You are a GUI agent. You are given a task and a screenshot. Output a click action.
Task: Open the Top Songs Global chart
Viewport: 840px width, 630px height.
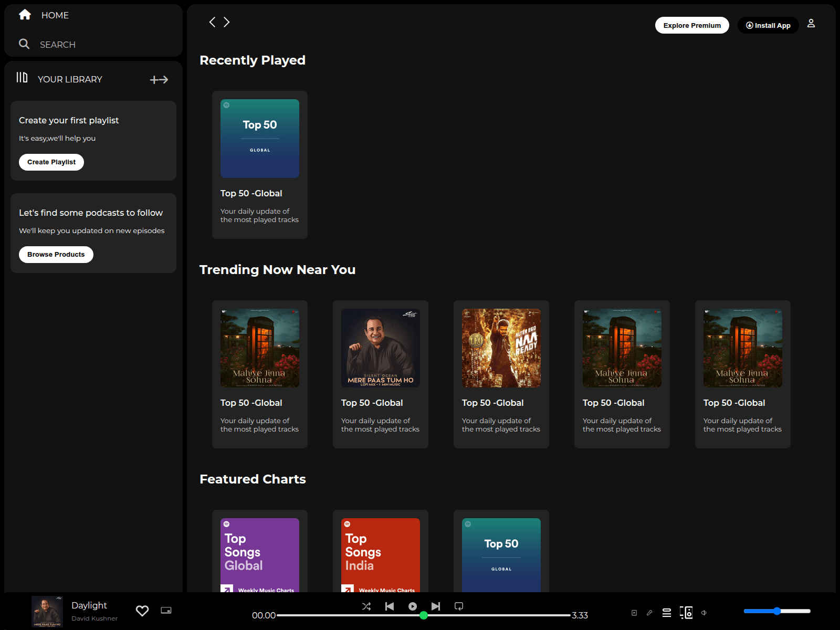click(260, 555)
